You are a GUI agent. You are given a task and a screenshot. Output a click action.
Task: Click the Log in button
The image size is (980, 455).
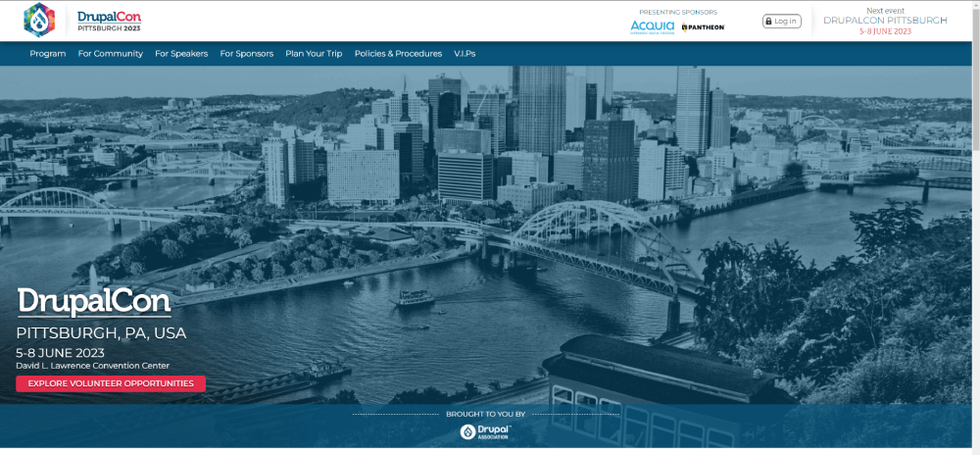[x=781, y=22]
